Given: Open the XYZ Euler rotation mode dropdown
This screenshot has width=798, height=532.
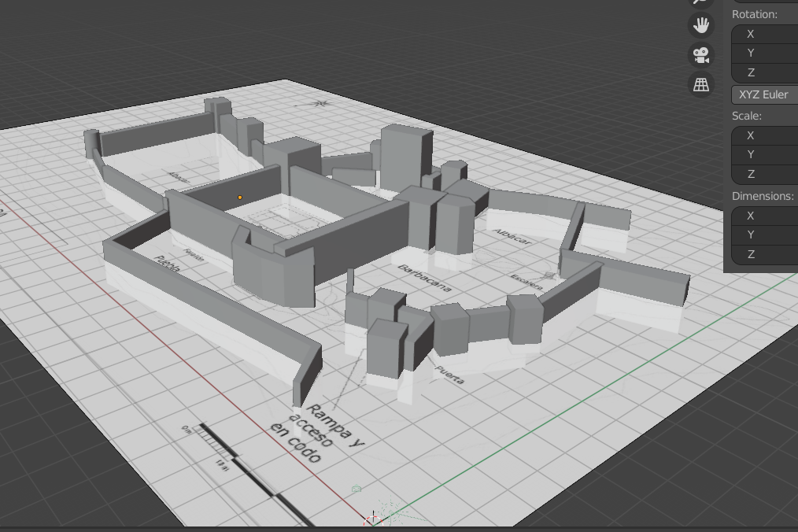Looking at the screenshot, I should pos(766,94).
